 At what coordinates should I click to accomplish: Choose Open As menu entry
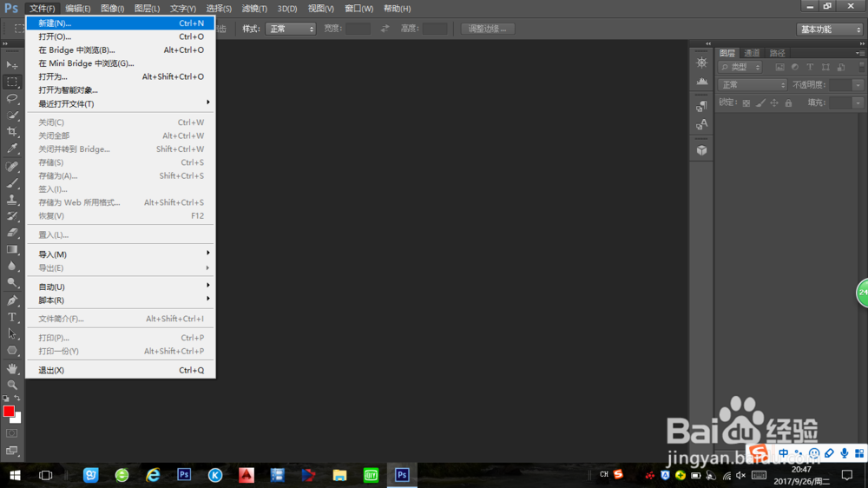pyautogui.click(x=120, y=76)
